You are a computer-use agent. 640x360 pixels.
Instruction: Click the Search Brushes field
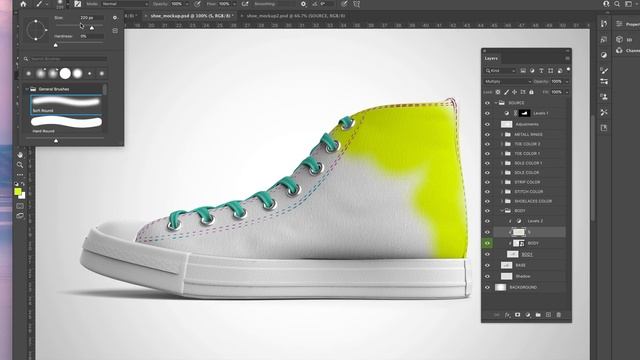[x=67, y=59]
